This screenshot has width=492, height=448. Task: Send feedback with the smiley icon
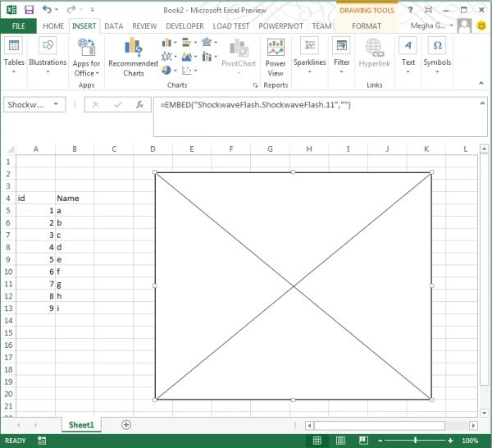click(481, 25)
